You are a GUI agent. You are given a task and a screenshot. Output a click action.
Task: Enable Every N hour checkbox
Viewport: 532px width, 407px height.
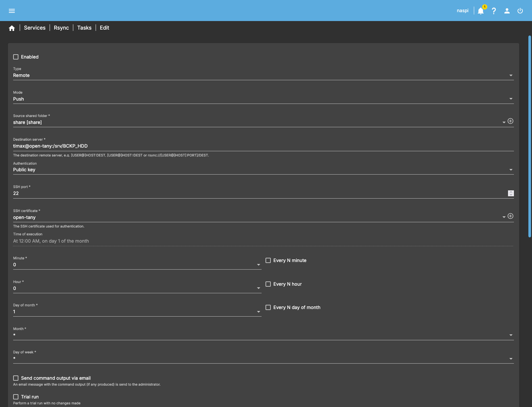[268, 284]
